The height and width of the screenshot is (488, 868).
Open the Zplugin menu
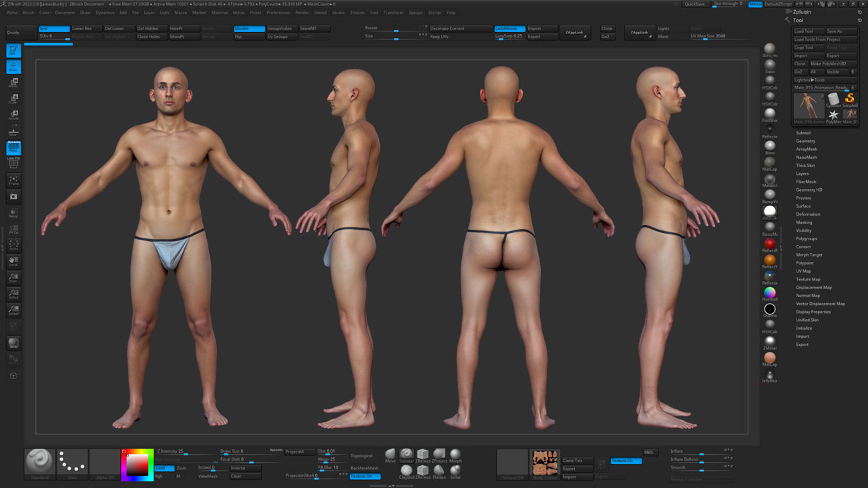[x=417, y=12]
